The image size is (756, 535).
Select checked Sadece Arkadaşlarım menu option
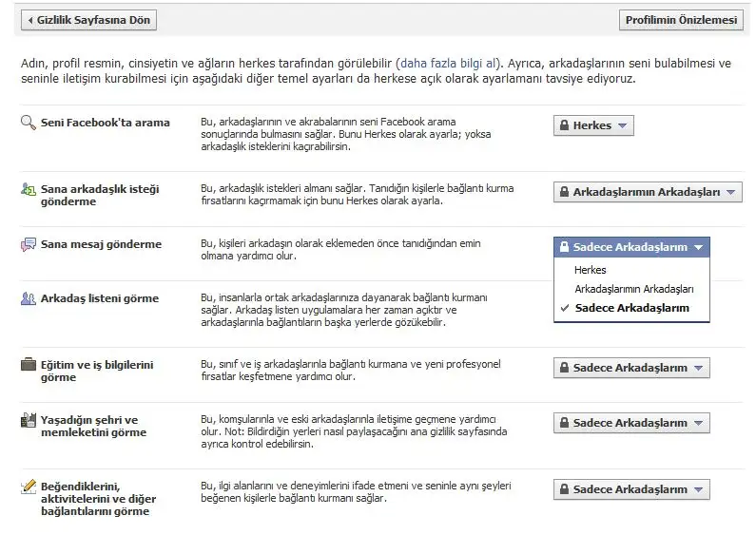[630, 308]
